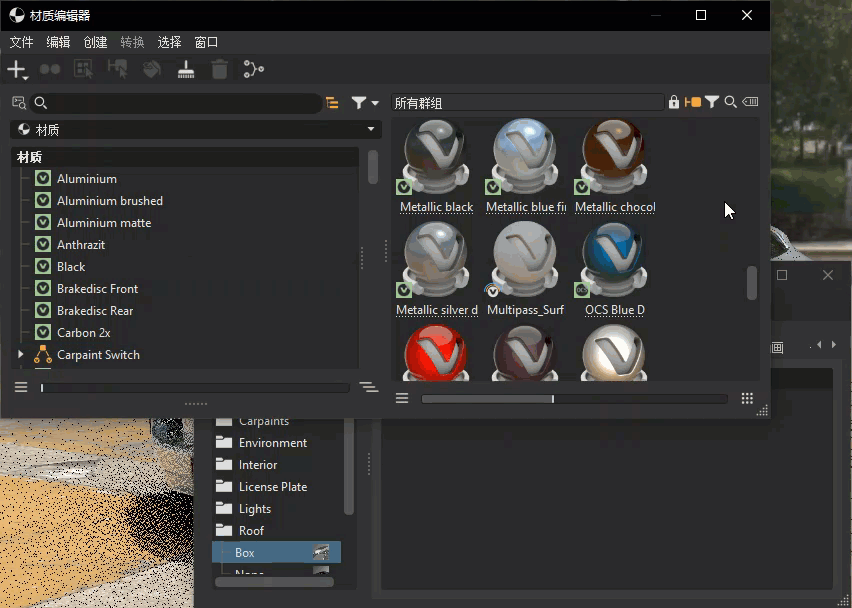Open the 材质 type dropdown
The image size is (852, 608).
coord(196,129)
